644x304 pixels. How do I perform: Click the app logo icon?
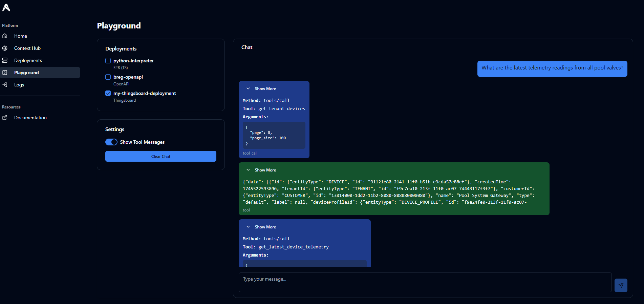6,7
